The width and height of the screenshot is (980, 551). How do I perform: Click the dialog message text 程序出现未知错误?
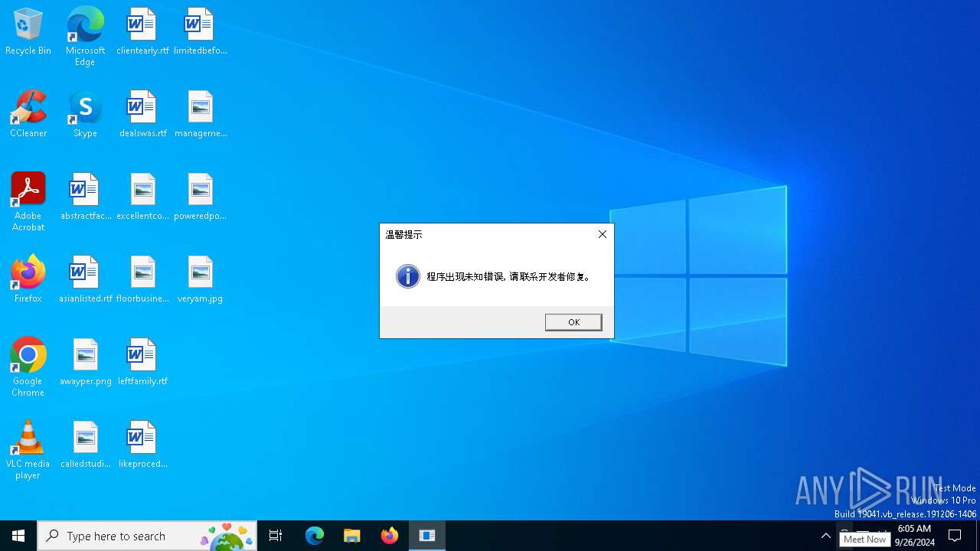point(465,277)
